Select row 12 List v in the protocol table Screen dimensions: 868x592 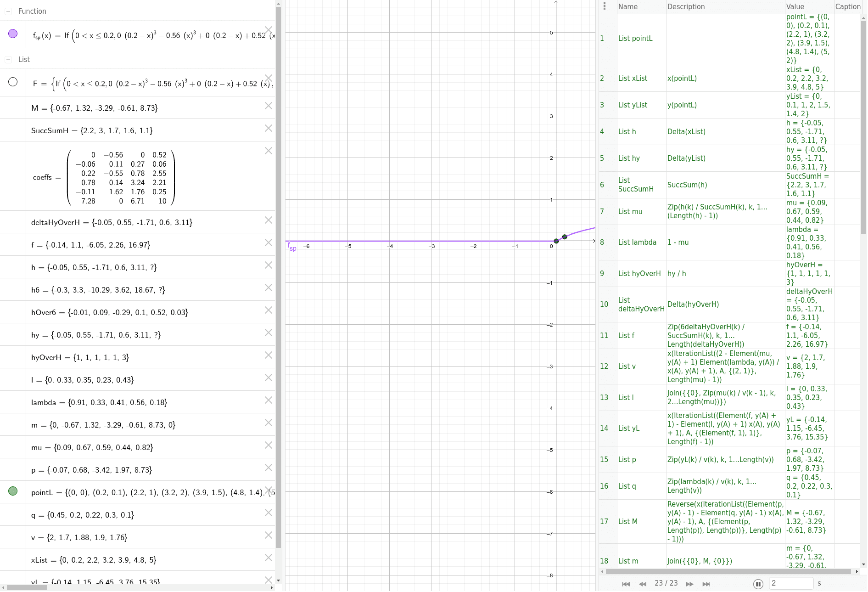coord(626,366)
